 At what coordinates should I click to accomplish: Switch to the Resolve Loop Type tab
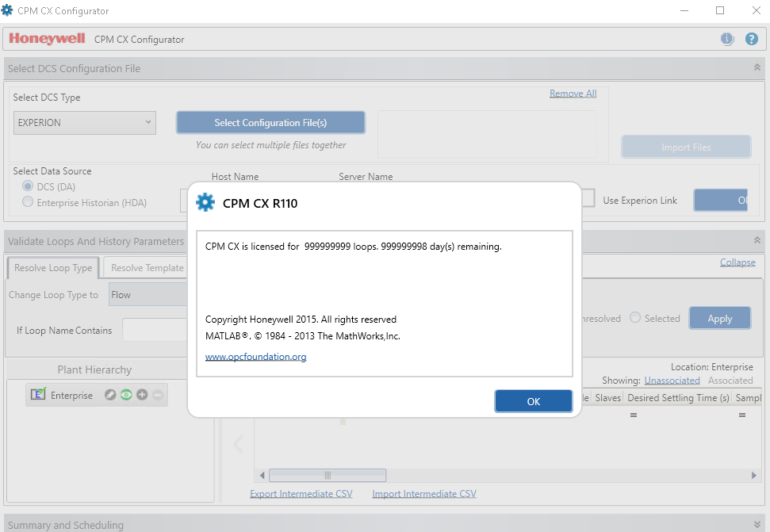(53, 267)
